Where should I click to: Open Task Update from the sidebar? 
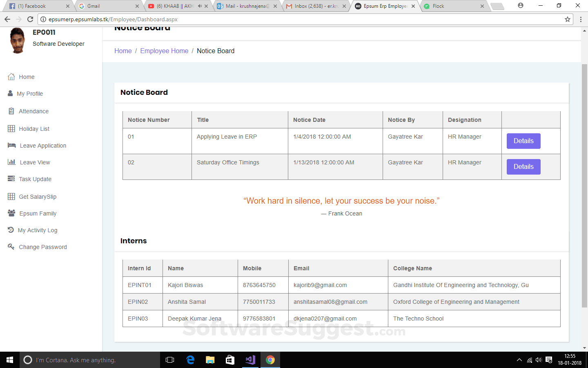[x=35, y=179]
